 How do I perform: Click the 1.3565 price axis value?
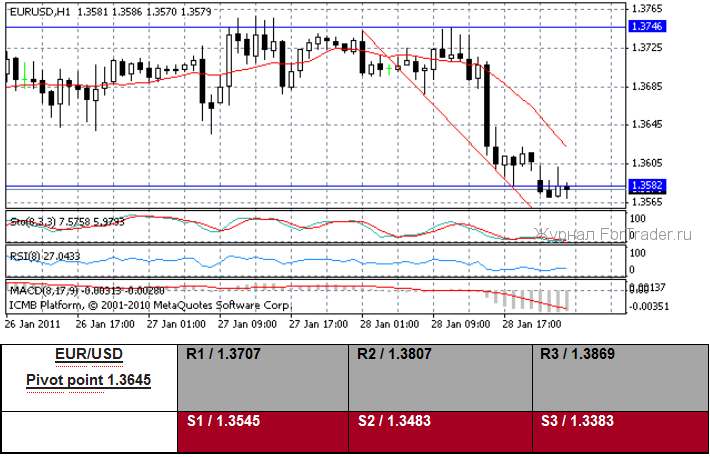647,202
